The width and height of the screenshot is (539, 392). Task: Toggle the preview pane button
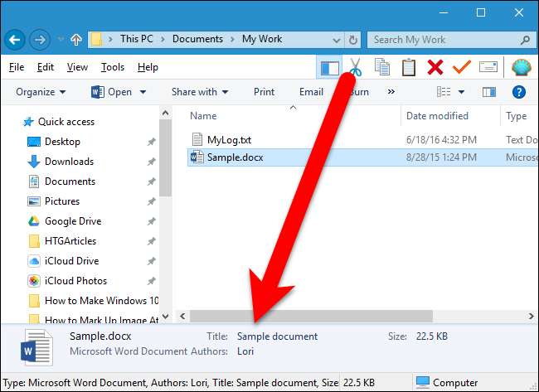[x=488, y=92]
